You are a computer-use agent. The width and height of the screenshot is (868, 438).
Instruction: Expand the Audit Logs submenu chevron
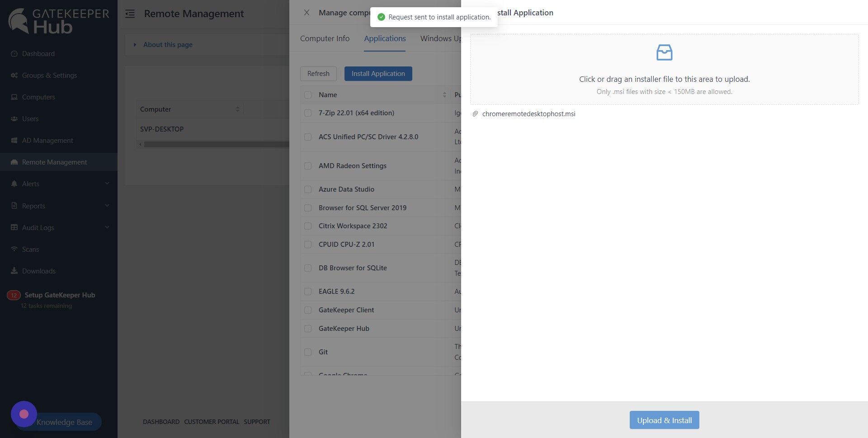(x=107, y=227)
